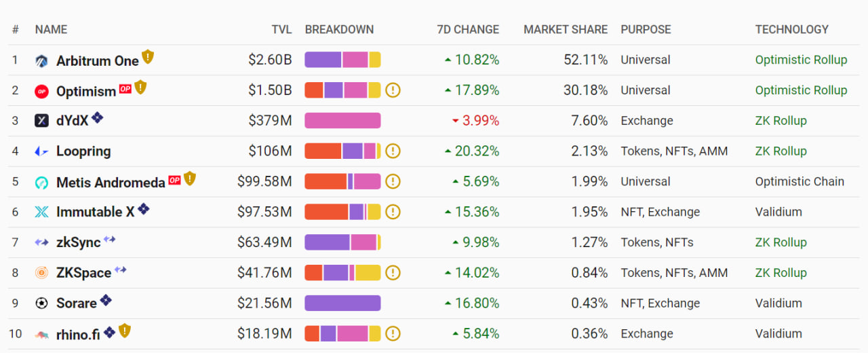
Task: Click the Arbitrum One logo icon
Action: pos(42,61)
